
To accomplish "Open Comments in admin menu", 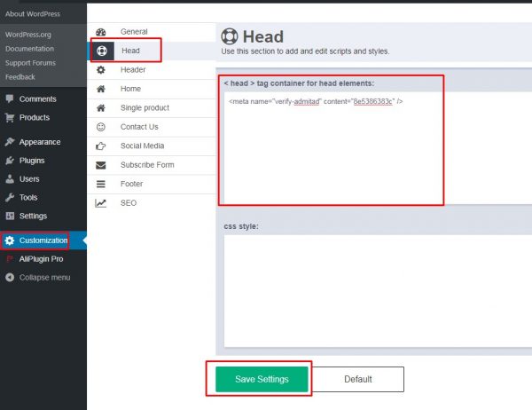I will (x=43, y=99).
